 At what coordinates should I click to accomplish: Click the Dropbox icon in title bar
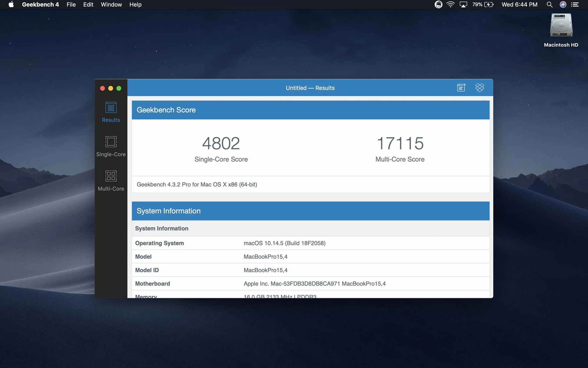(x=480, y=88)
